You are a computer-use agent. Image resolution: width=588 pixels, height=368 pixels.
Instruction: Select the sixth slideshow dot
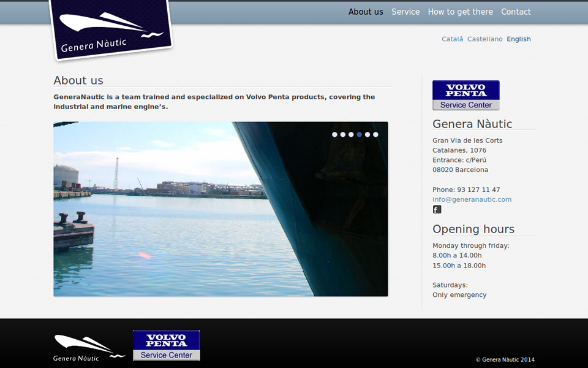point(375,134)
